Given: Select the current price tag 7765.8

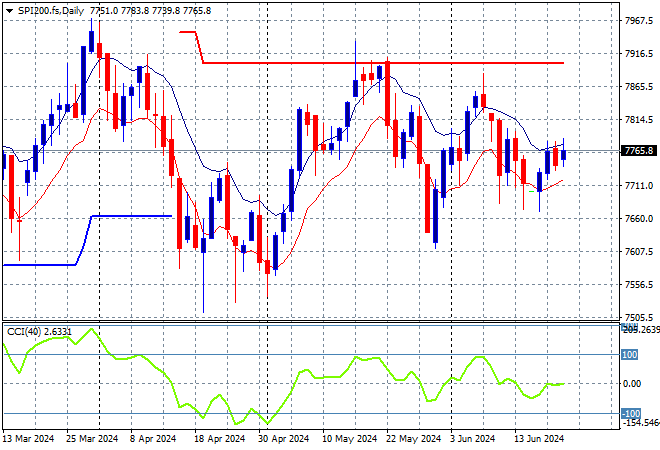Looking at the screenshot, I should click(x=639, y=151).
